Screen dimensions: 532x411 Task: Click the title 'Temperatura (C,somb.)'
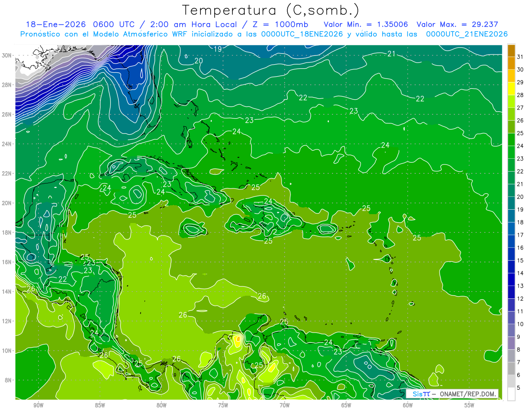[x=271, y=10]
